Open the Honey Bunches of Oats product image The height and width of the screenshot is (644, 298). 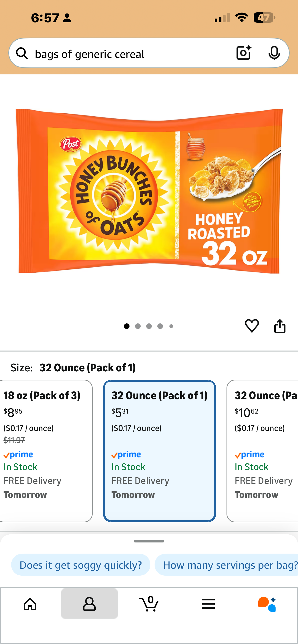(x=149, y=191)
